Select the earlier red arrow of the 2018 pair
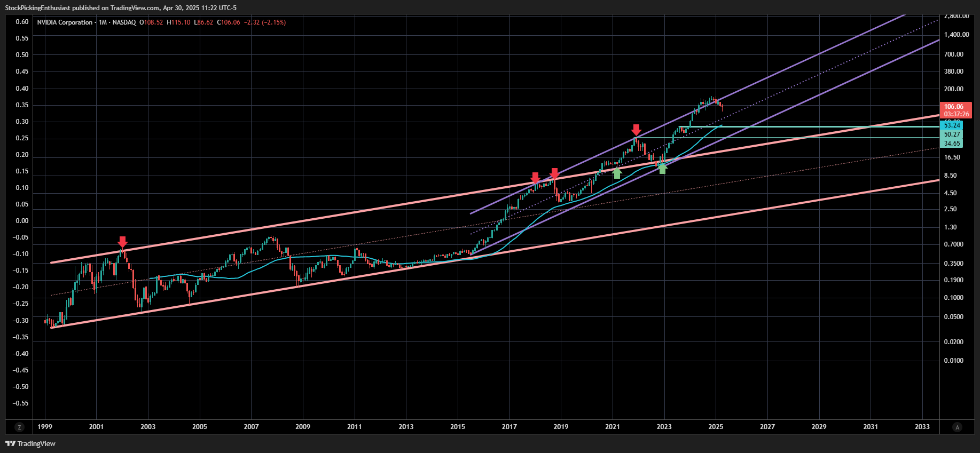980x453 pixels. coord(535,178)
